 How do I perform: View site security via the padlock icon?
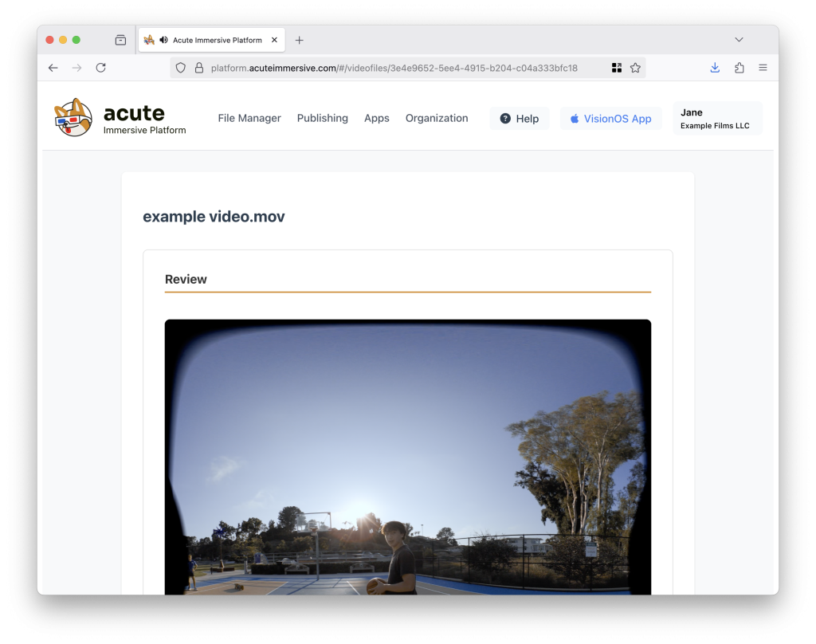(198, 68)
